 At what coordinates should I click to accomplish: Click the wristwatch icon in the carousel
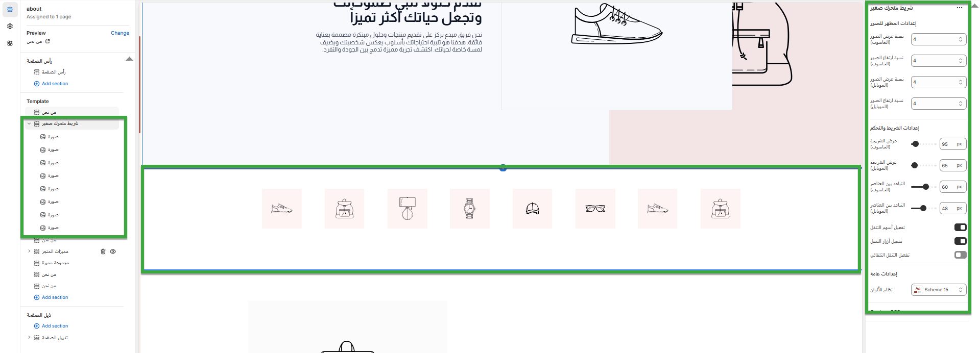coord(470,209)
